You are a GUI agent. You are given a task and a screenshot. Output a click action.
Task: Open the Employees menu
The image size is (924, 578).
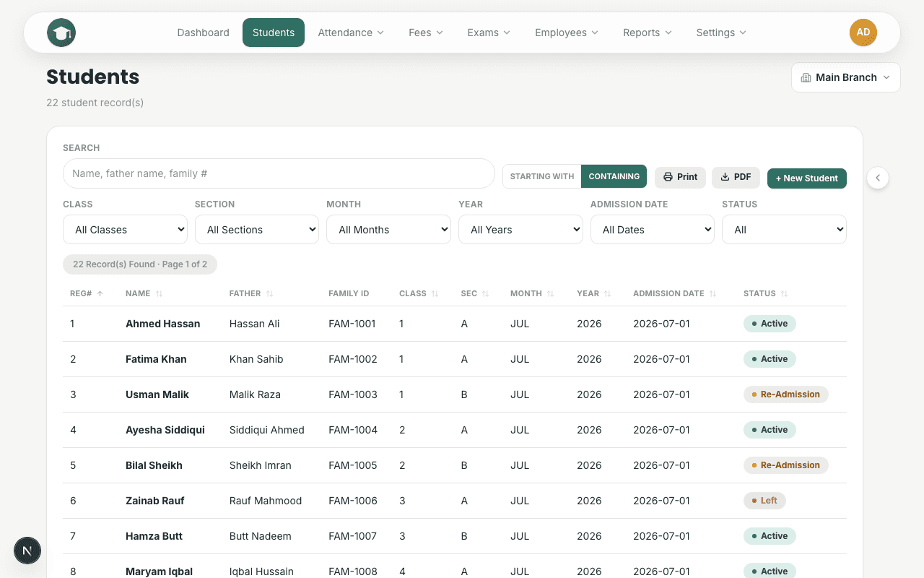tap(567, 33)
